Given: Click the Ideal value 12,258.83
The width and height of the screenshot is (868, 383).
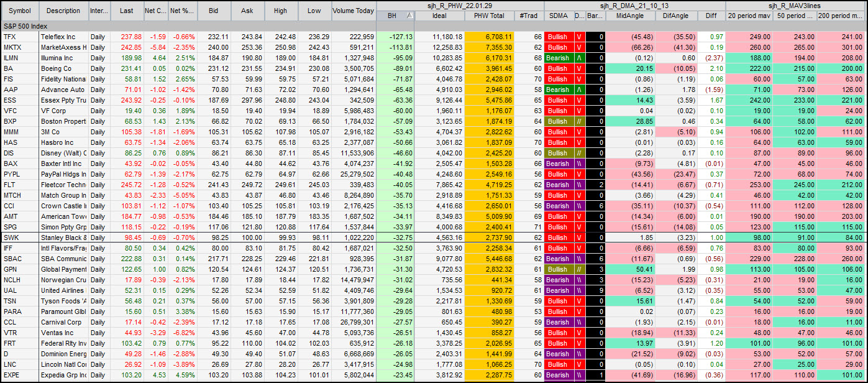Looking at the screenshot, I should [x=439, y=47].
